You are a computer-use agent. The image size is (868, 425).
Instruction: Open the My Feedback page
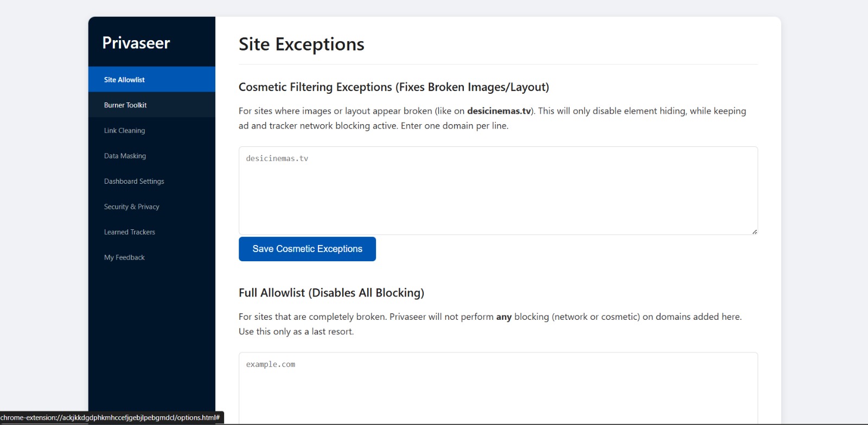tap(124, 257)
